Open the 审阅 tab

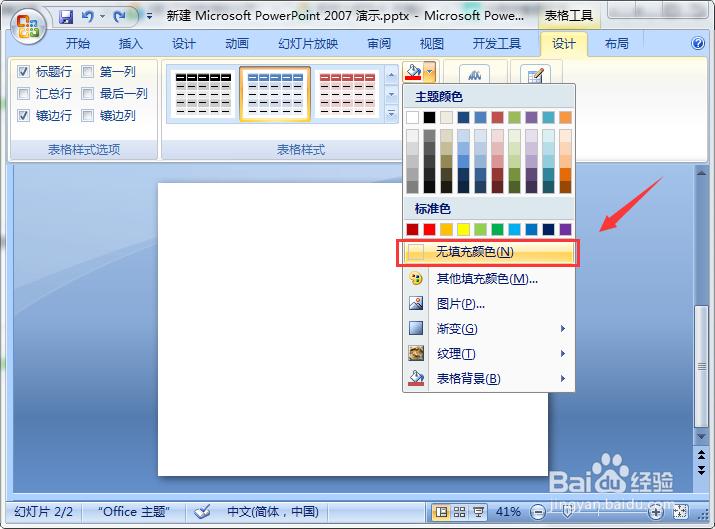[379, 43]
